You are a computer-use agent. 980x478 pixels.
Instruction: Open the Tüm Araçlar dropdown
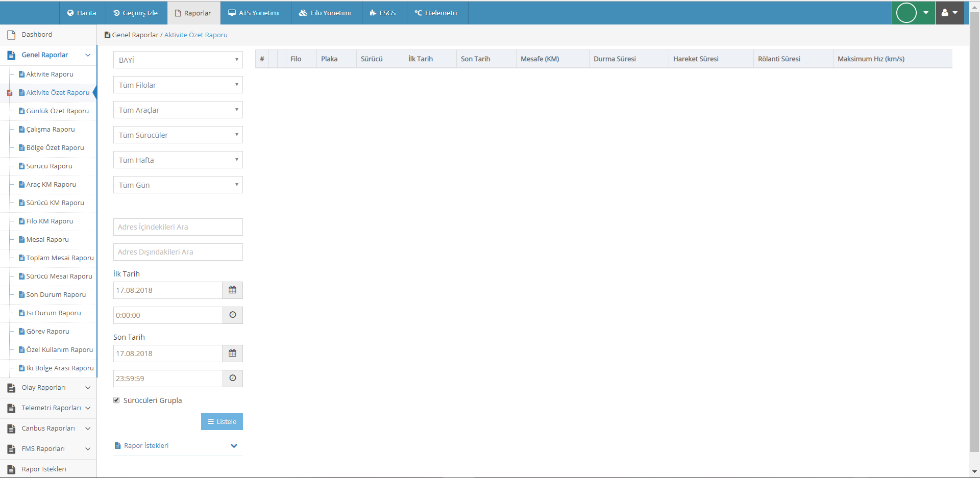click(x=178, y=110)
